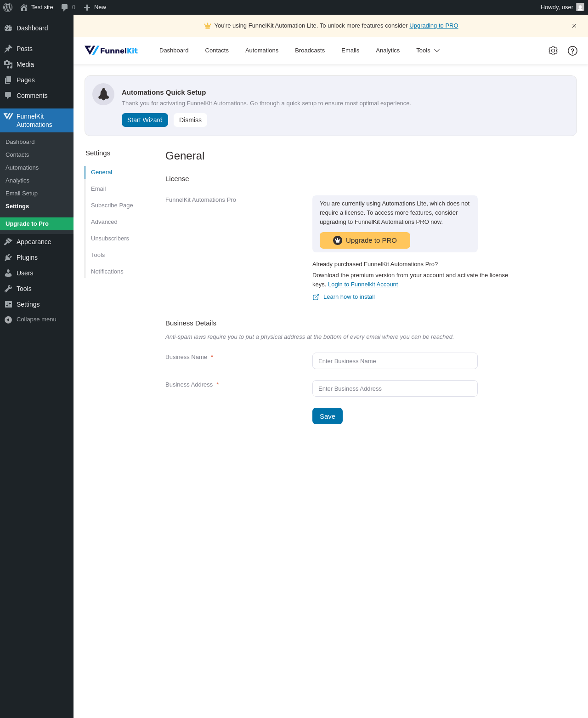Click the Collapse menu arrow icon

pos(8,319)
